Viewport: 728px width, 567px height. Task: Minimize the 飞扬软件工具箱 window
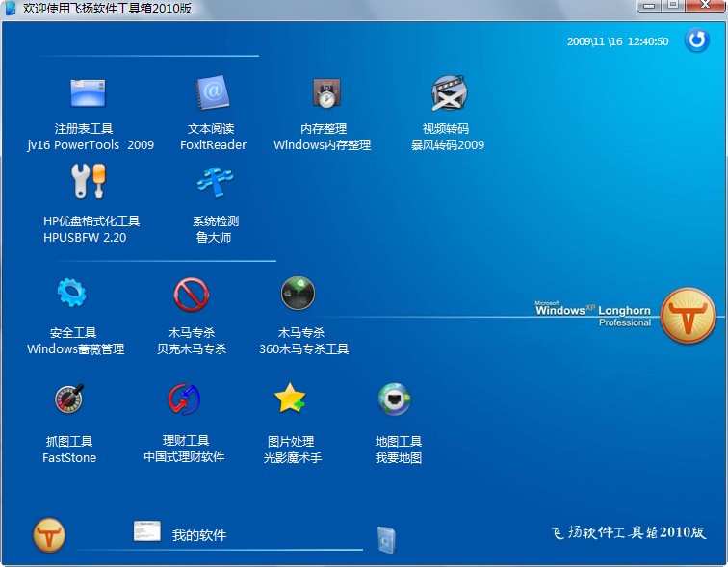click(650, 5)
